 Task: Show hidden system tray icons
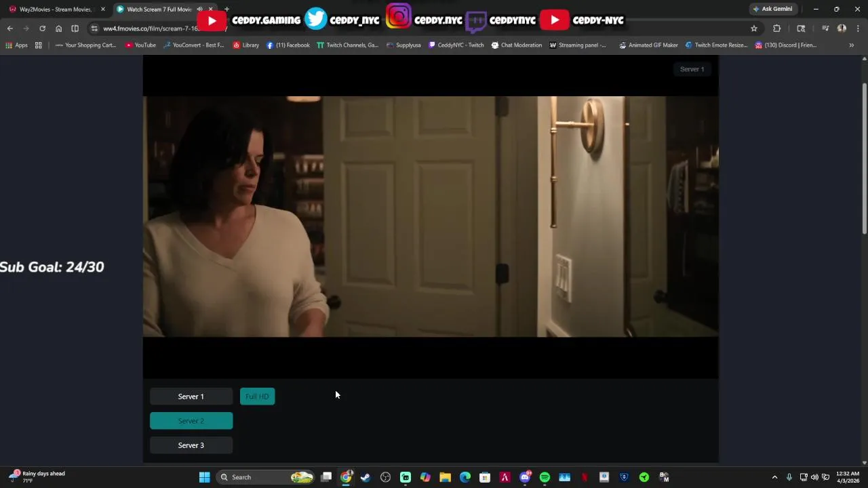[774, 477]
